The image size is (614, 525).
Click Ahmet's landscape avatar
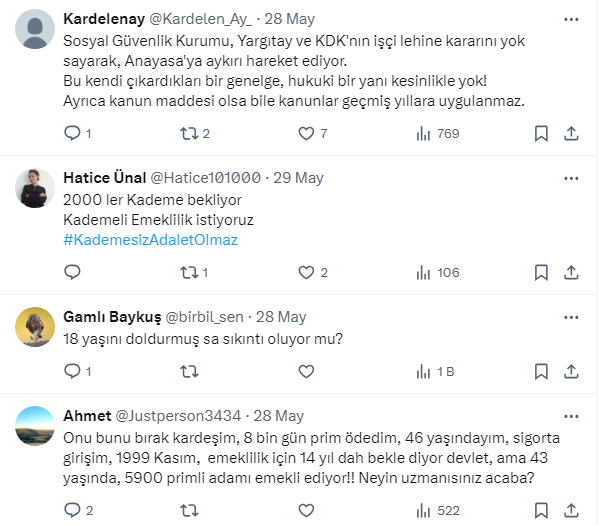[36, 424]
